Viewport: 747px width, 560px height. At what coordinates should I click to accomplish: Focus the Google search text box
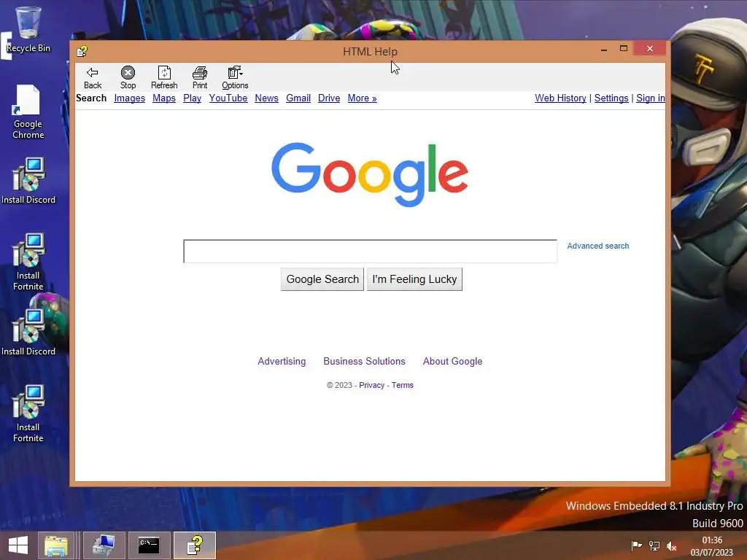370,251
